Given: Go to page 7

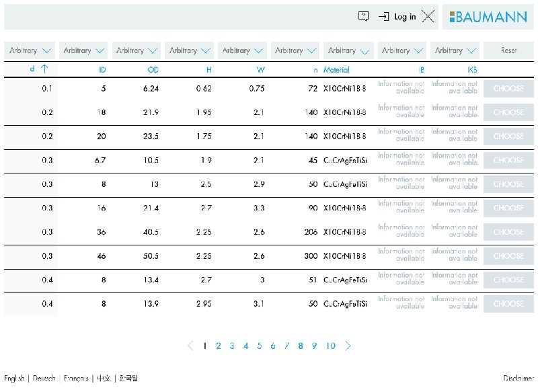Looking at the screenshot, I should [286, 346].
